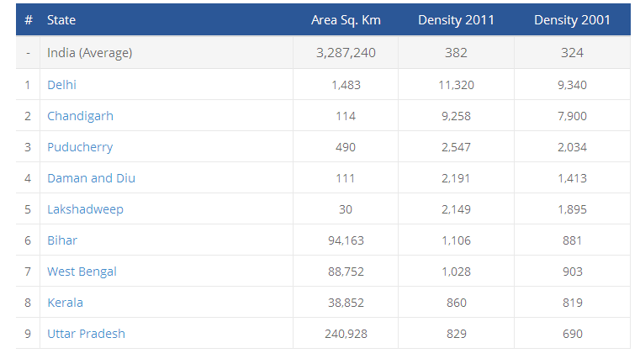Select Puducherry's 2001 density 2,034
The width and height of the screenshot is (640, 364).
(x=572, y=147)
